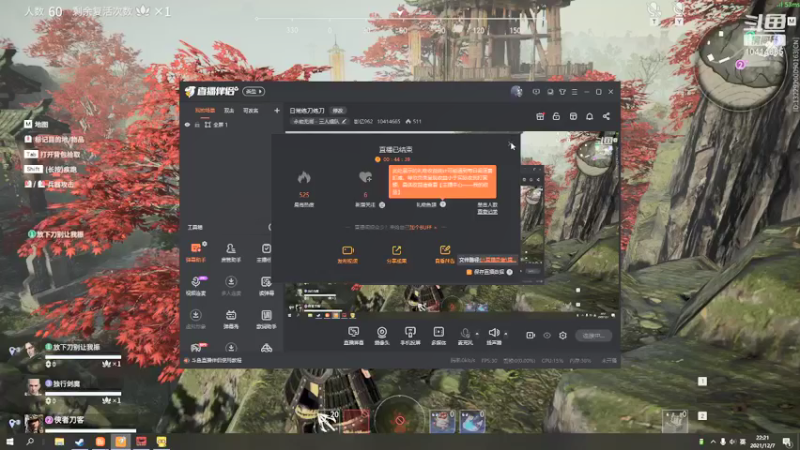The image size is (800, 450).
Task: Open the lyrics assistant tool
Action: pos(266,319)
